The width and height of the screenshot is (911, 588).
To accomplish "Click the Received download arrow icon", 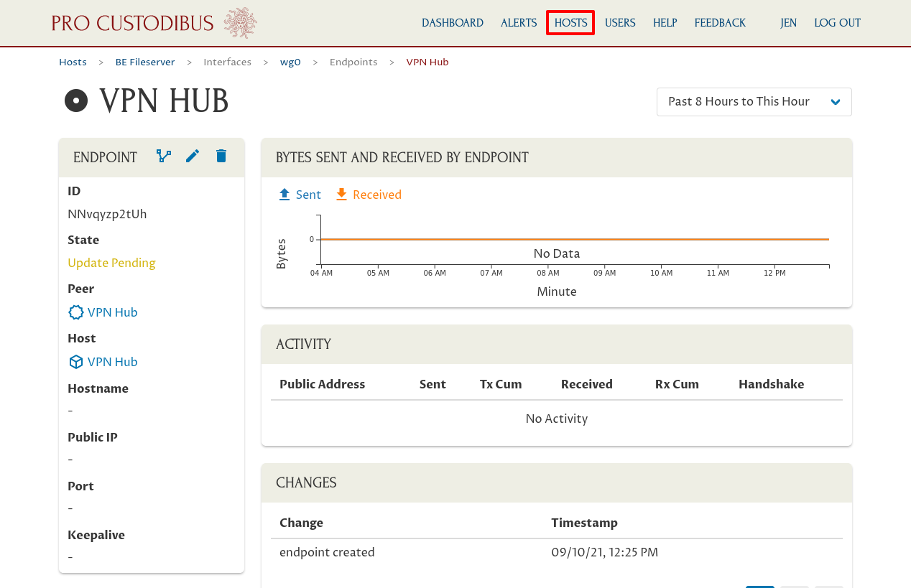I will 341,195.
